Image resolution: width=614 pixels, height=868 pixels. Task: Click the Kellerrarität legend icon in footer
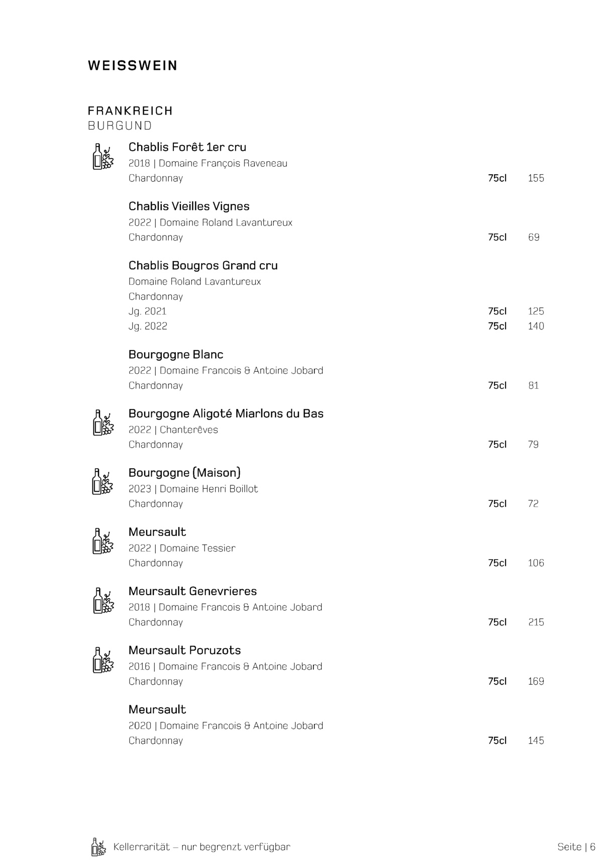coord(98,847)
